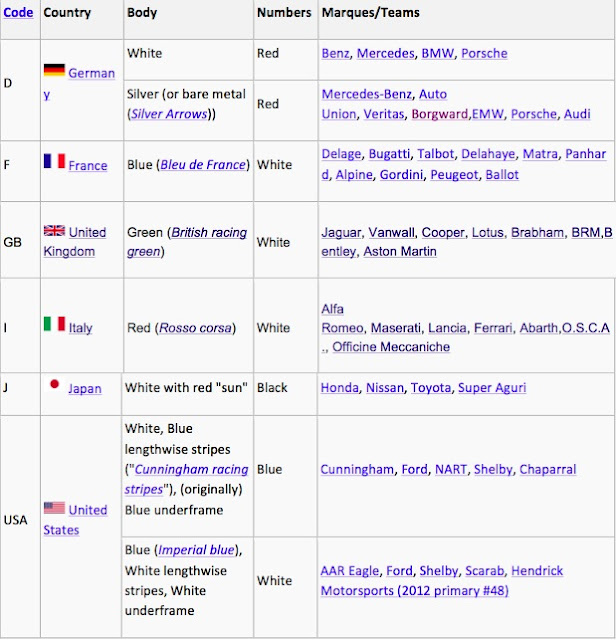Click the Italian flag icon
616x640 pixels.
(54, 323)
